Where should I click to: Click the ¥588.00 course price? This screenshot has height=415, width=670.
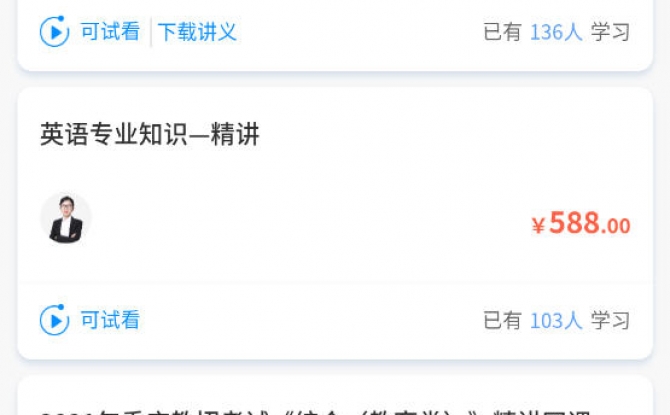581,223
